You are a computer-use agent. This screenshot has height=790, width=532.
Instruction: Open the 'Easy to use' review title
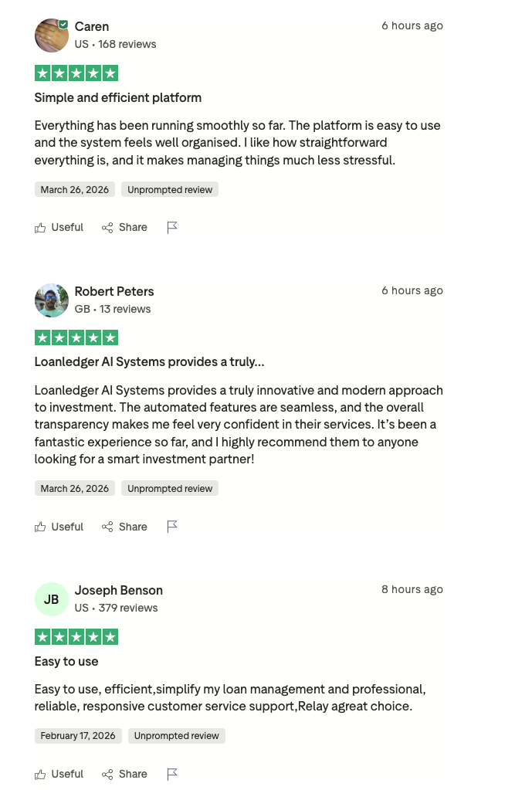[66, 662]
